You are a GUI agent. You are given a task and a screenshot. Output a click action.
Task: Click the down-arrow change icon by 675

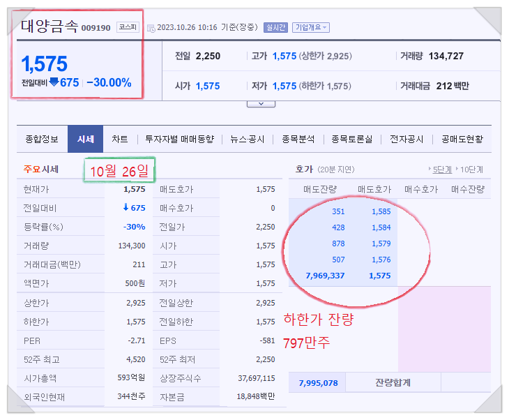(54, 82)
